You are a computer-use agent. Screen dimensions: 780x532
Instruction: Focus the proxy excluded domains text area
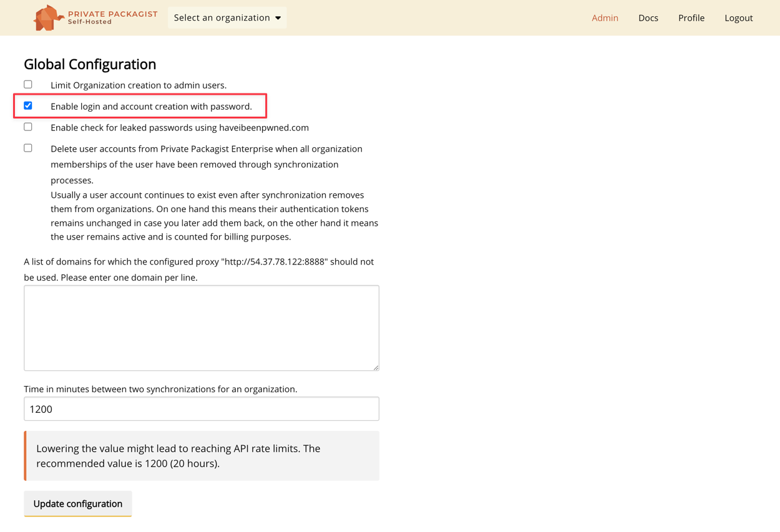201,327
